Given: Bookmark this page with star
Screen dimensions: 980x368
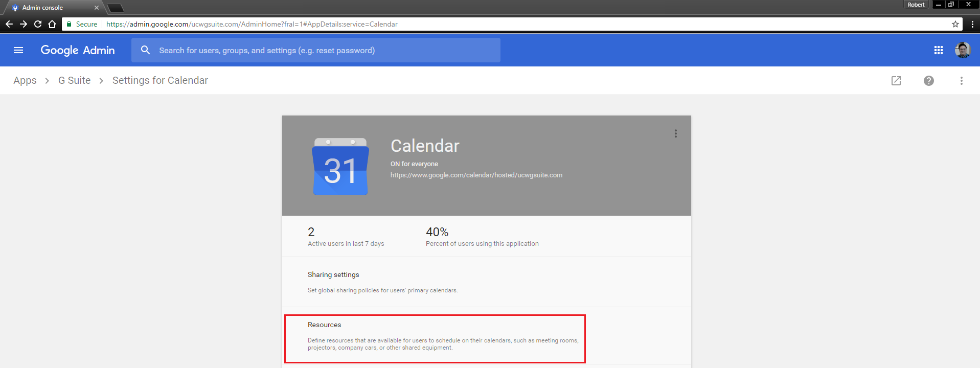Looking at the screenshot, I should click(955, 24).
